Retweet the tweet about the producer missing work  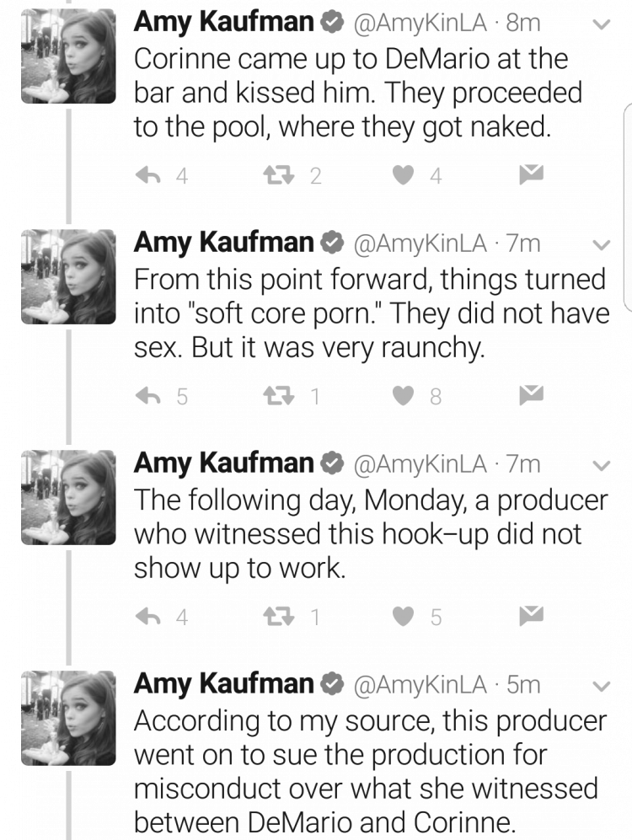[279, 617]
